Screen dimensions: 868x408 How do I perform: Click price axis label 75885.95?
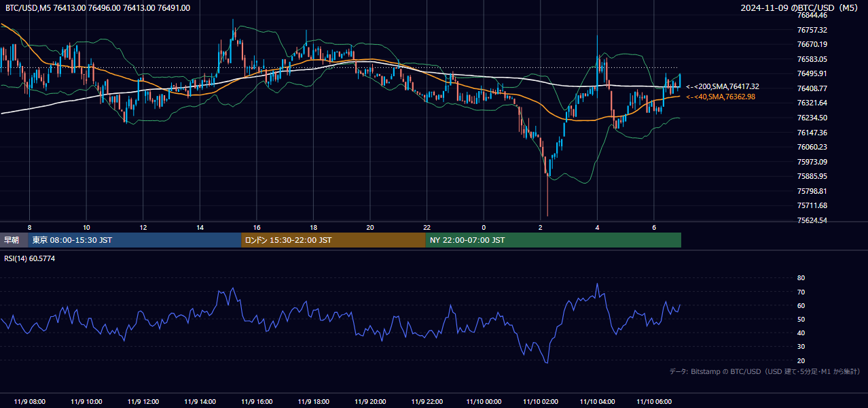pos(812,176)
